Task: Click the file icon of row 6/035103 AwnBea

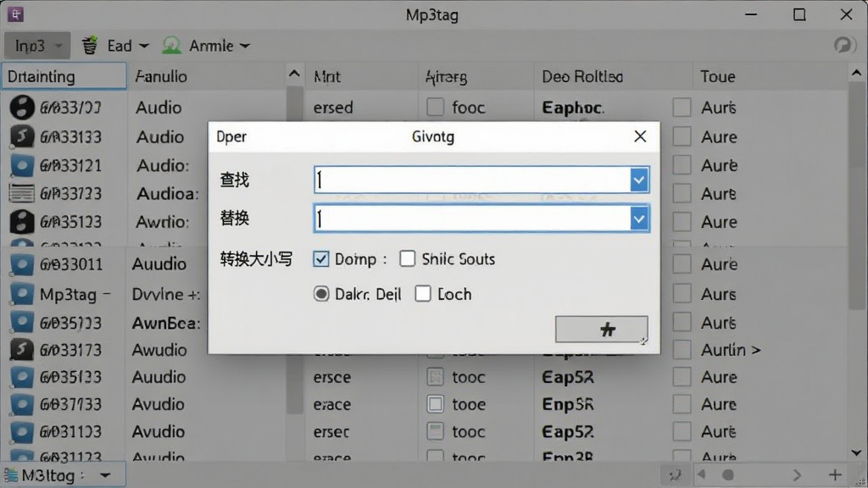Action: click(21, 322)
